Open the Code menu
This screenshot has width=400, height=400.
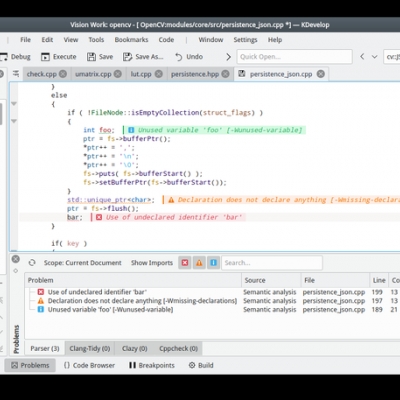click(x=166, y=40)
